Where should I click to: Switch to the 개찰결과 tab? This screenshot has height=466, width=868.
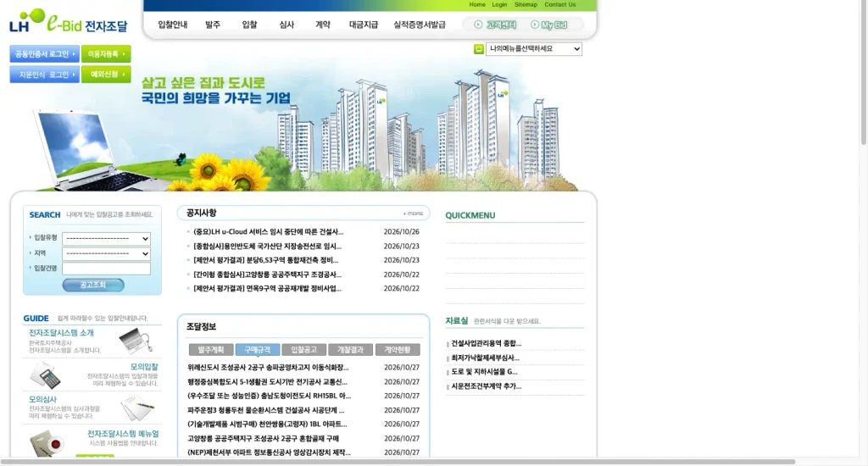(350, 350)
